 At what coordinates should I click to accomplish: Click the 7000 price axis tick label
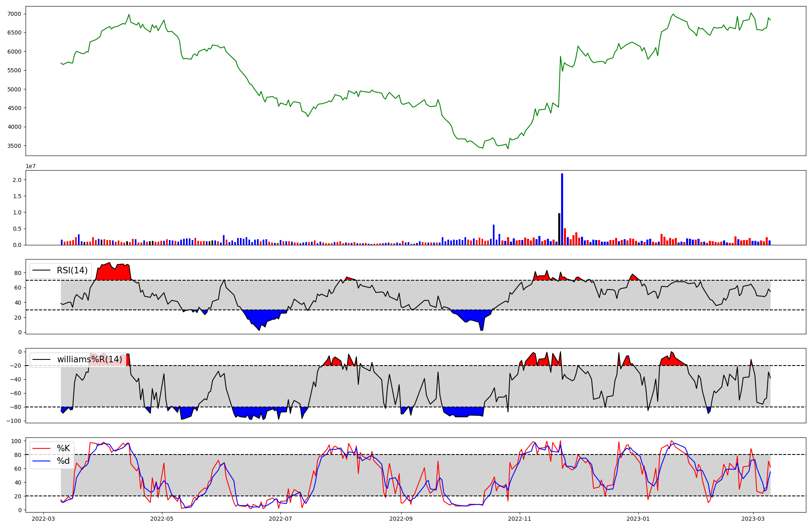click(14, 14)
